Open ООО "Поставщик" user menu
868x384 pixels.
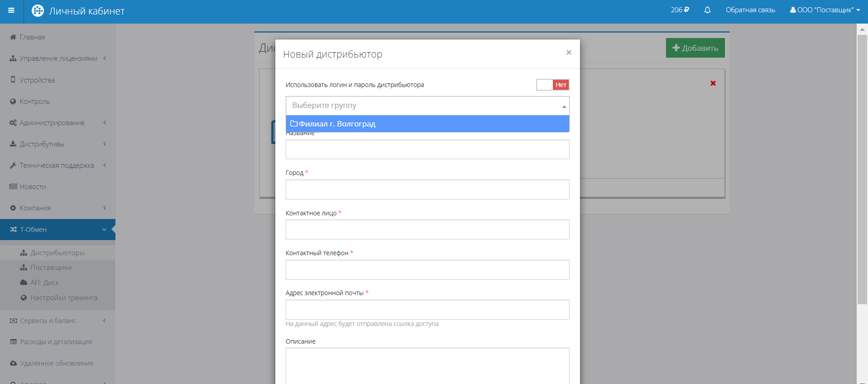pyautogui.click(x=825, y=10)
